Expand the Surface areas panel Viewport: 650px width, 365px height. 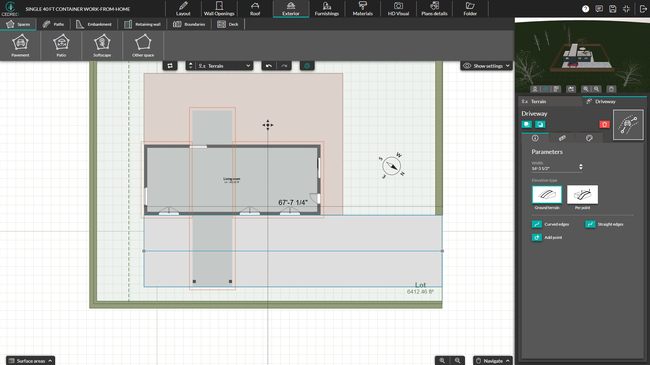click(x=30, y=360)
